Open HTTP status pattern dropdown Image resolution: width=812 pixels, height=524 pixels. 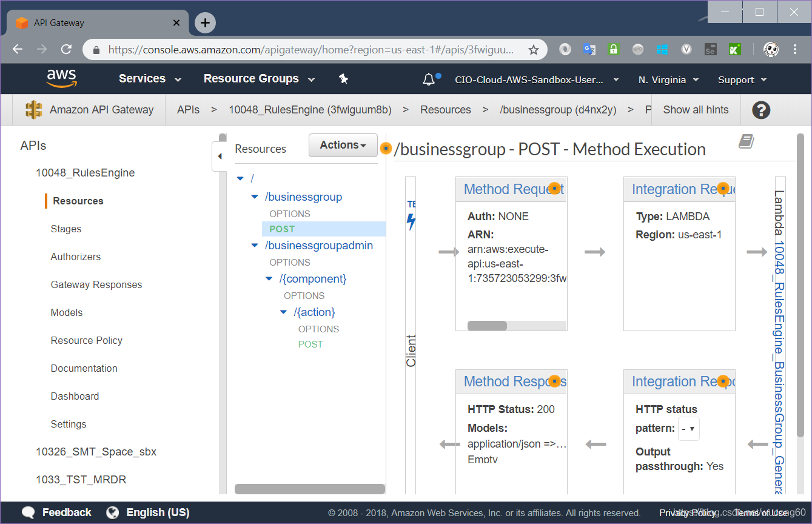pos(689,428)
